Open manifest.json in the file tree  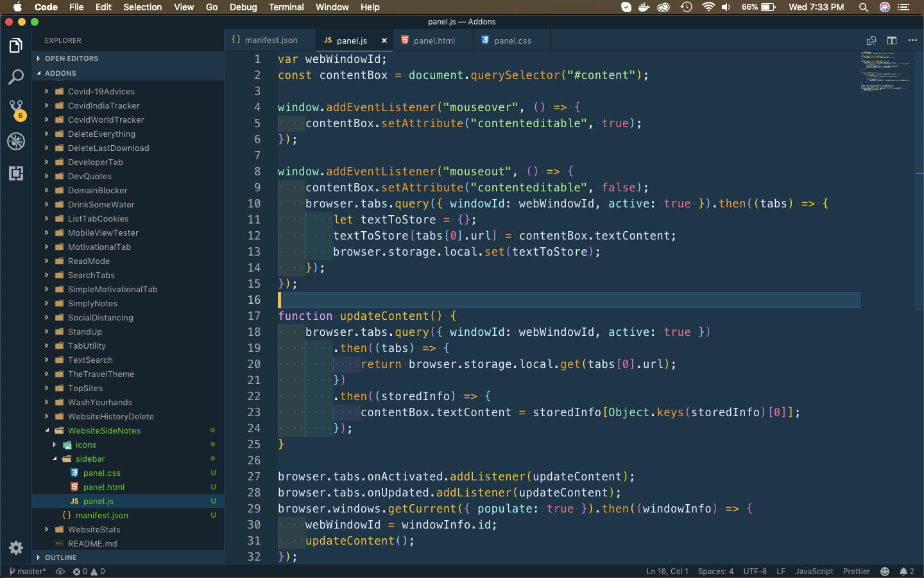point(128,515)
